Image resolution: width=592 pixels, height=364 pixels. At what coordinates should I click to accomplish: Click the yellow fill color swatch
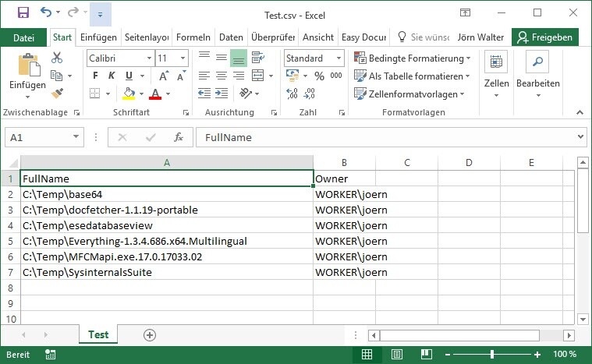pyautogui.click(x=129, y=94)
